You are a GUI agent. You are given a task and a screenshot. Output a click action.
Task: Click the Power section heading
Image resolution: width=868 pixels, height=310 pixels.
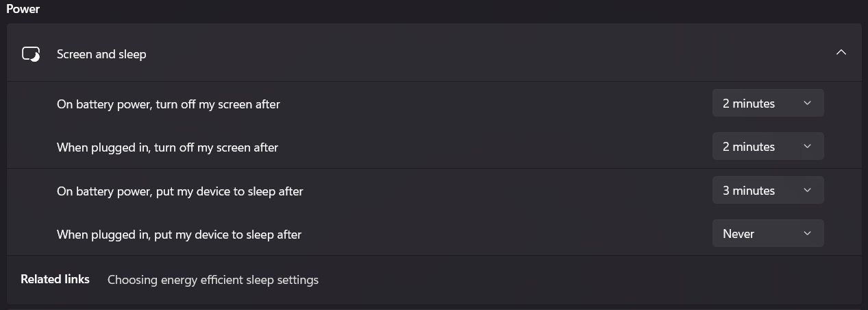click(23, 9)
